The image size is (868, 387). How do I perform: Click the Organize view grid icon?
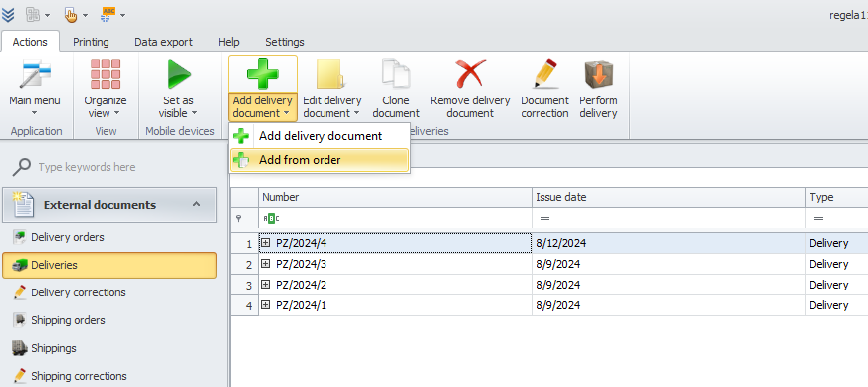pyautogui.click(x=106, y=74)
